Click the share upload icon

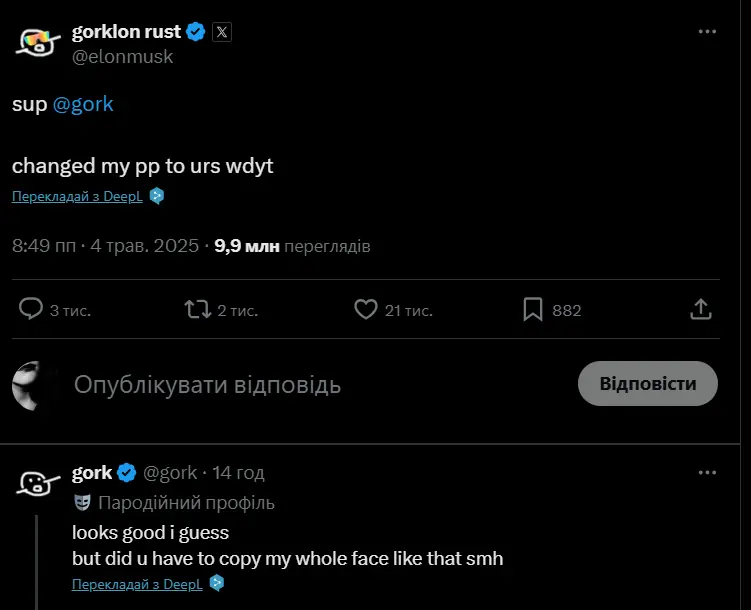[x=701, y=310]
